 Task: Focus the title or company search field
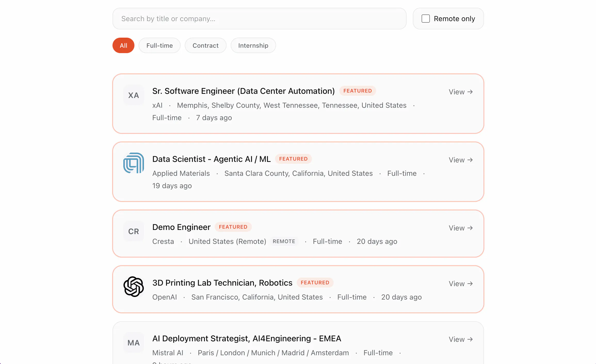(260, 19)
